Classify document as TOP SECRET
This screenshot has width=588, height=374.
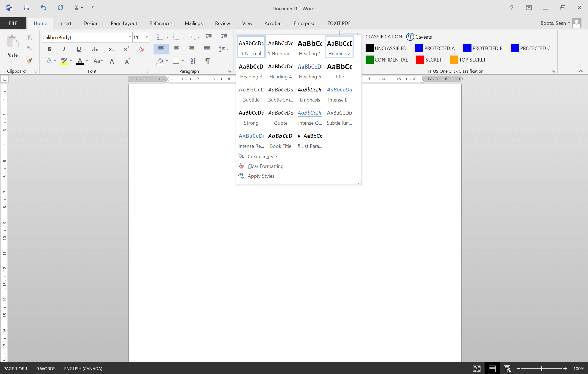coord(468,60)
